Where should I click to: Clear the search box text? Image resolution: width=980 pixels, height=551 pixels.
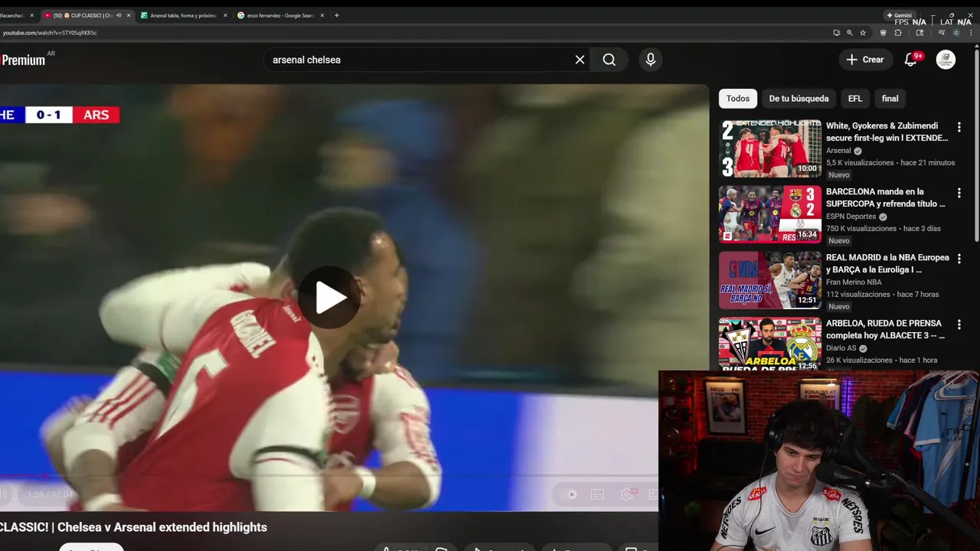[580, 60]
